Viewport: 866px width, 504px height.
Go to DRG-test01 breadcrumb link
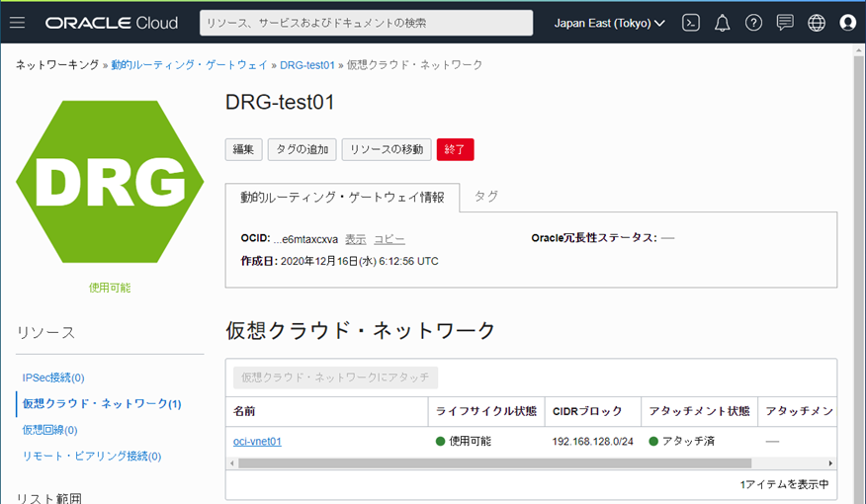307,65
